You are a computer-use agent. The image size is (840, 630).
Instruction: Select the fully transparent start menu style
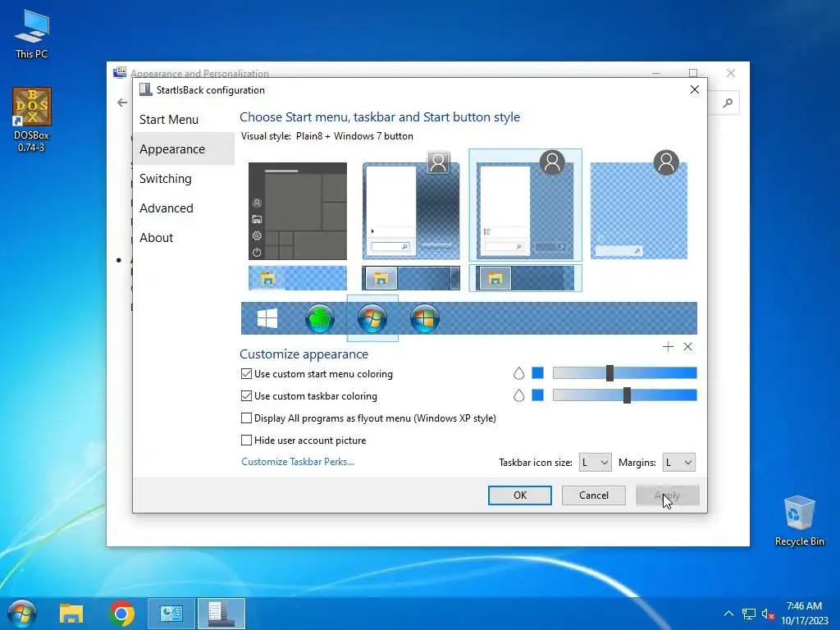point(638,206)
